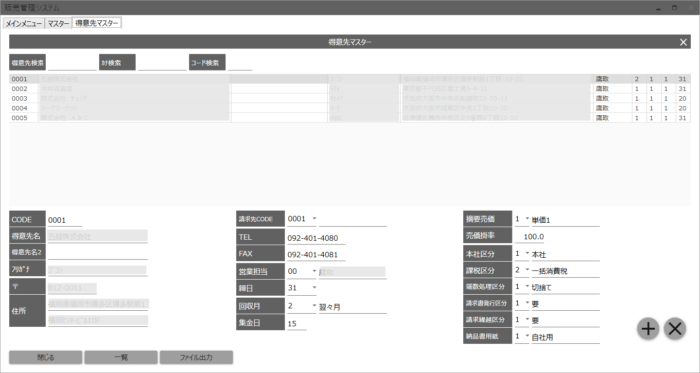
Task: Close the 得意先マスター panel with X
Action: coord(683,42)
